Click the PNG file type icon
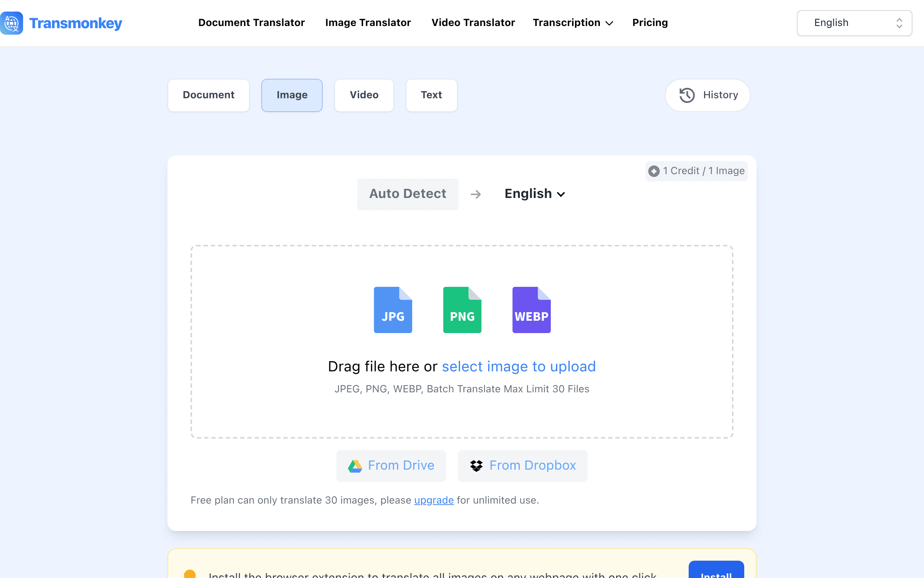This screenshot has width=924, height=578. coord(462,310)
